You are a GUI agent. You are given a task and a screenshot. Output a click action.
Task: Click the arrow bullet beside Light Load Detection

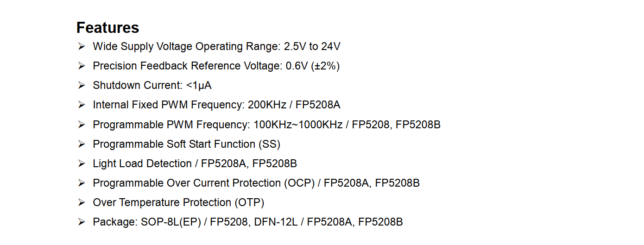[82, 163]
